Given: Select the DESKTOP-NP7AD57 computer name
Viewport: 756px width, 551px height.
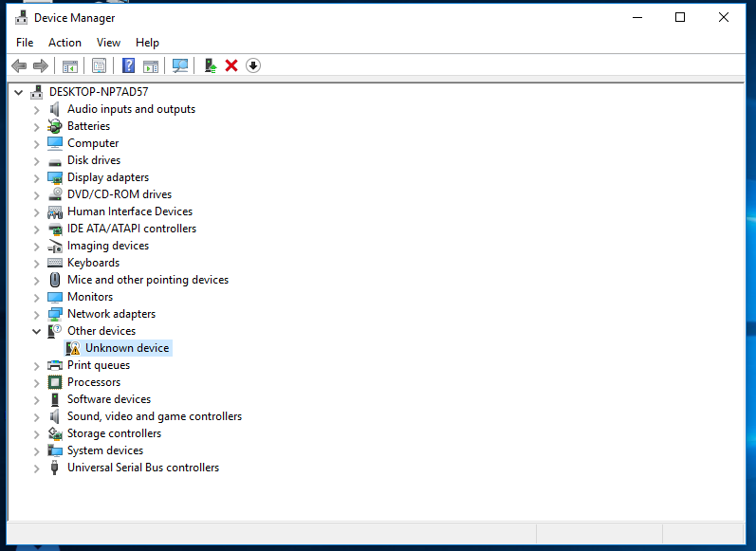Looking at the screenshot, I should (x=99, y=92).
